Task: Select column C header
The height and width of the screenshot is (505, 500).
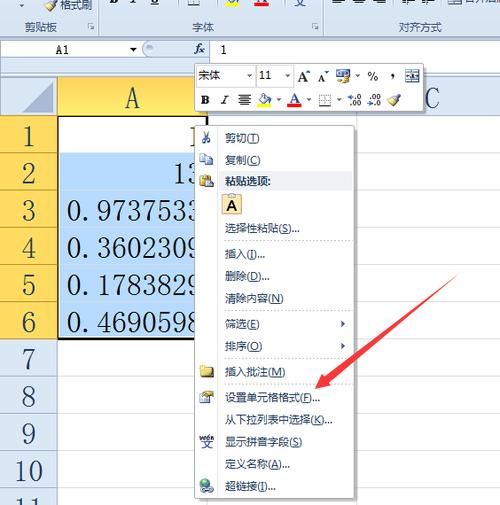Action: 432,97
